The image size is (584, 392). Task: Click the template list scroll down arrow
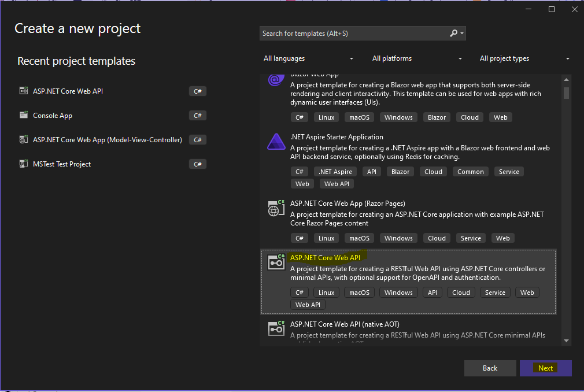pos(566,341)
